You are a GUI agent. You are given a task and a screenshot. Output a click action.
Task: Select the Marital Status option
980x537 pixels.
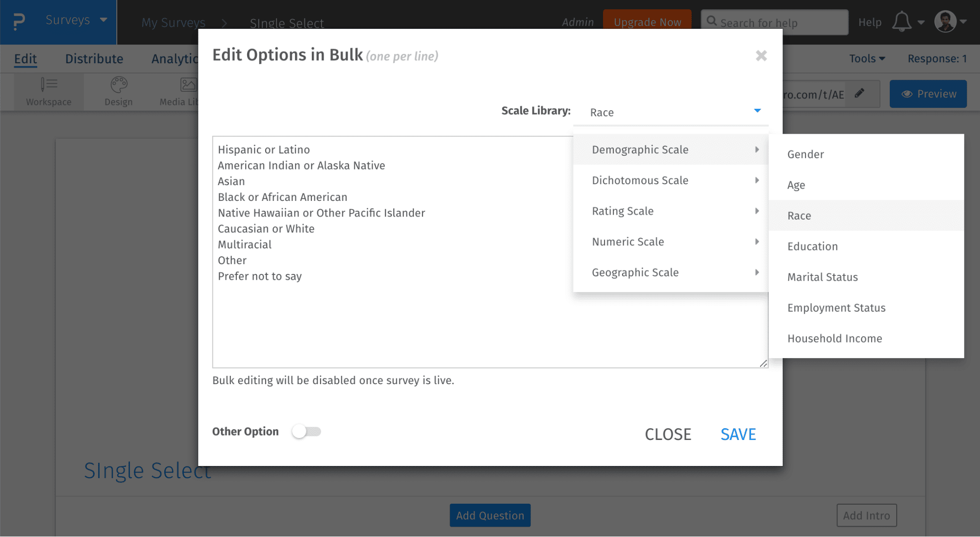(x=823, y=276)
